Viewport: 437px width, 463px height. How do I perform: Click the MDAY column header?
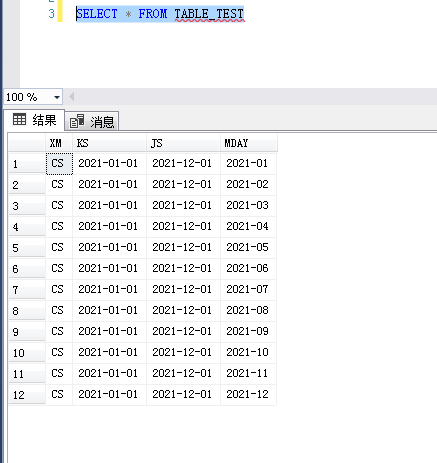(x=249, y=143)
